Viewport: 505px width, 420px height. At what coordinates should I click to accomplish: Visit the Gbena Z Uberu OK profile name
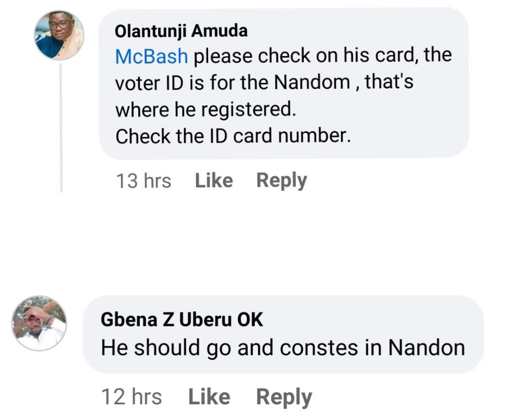(182, 319)
